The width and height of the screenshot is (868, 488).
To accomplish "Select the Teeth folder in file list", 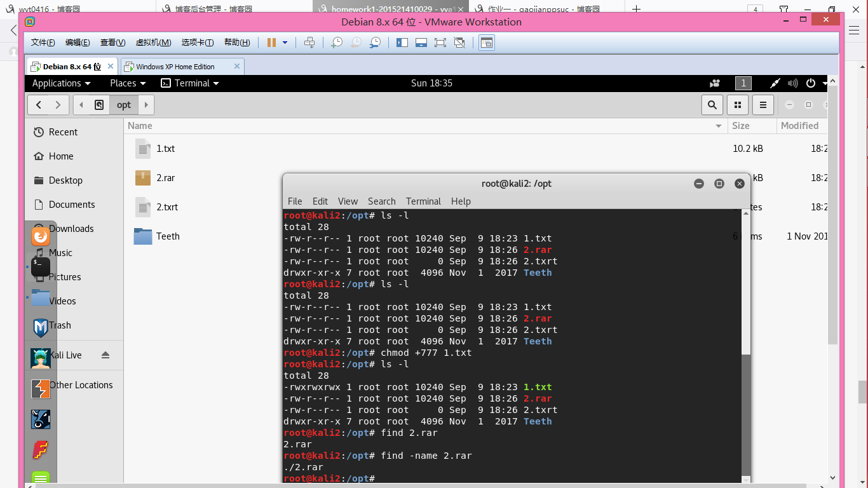I will [168, 236].
